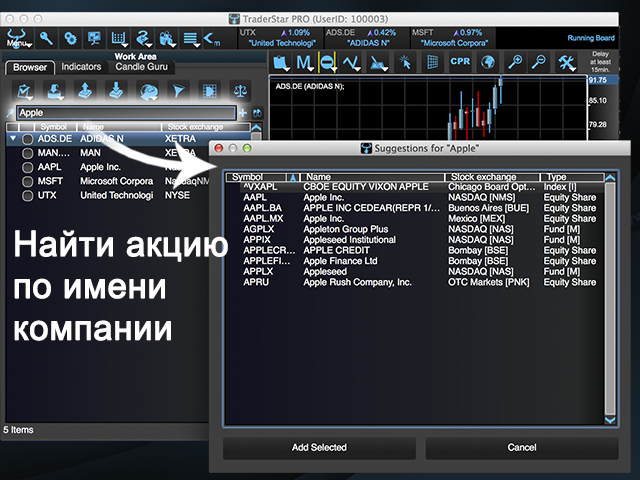Select the ADS.DE ticker in the running board

(x=367, y=38)
